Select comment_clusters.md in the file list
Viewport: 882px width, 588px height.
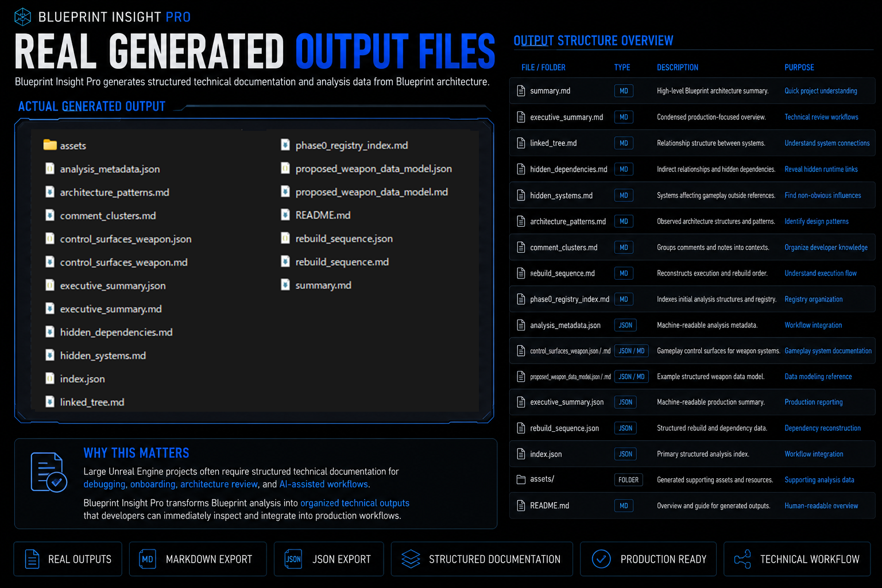pyautogui.click(x=108, y=215)
